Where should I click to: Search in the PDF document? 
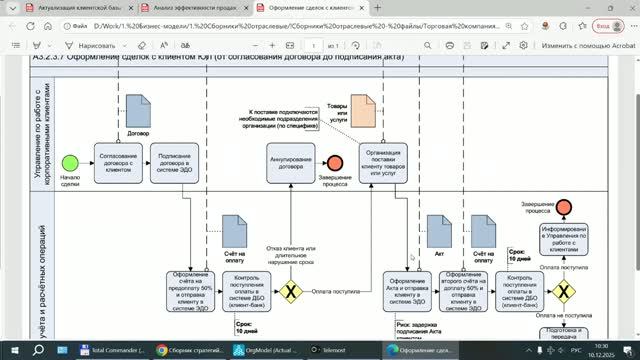[x=427, y=45]
